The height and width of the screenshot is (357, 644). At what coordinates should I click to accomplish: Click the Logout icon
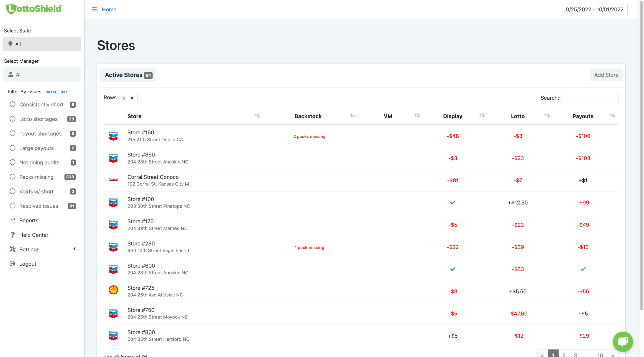pos(12,263)
